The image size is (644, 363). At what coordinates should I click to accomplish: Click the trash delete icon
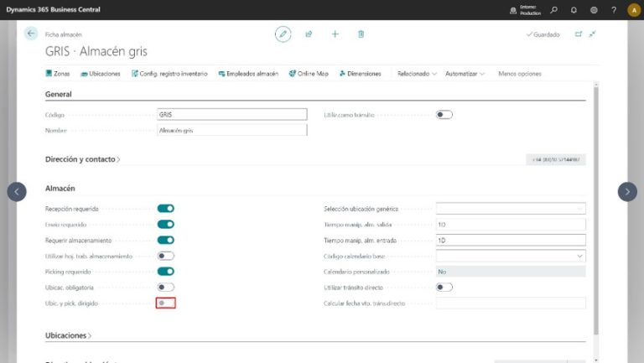pyautogui.click(x=361, y=34)
